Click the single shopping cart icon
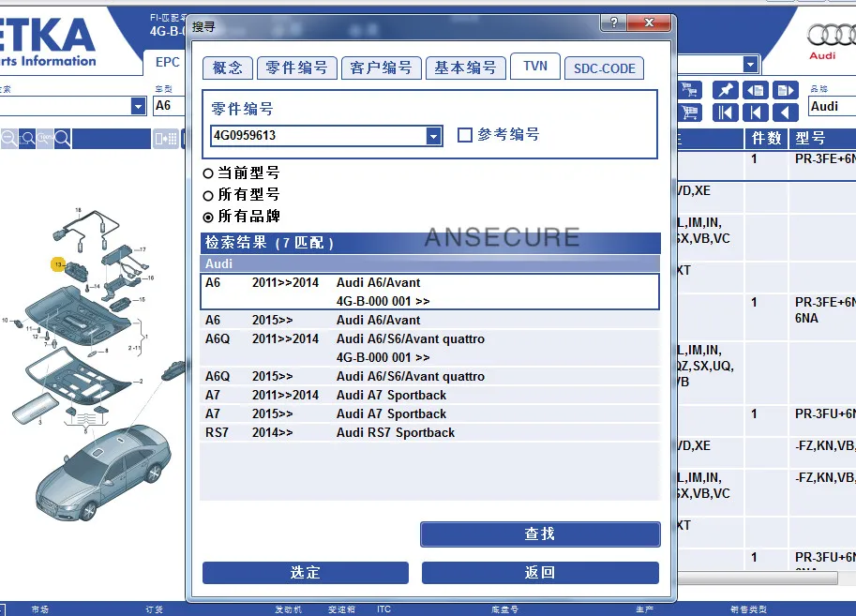 click(689, 113)
